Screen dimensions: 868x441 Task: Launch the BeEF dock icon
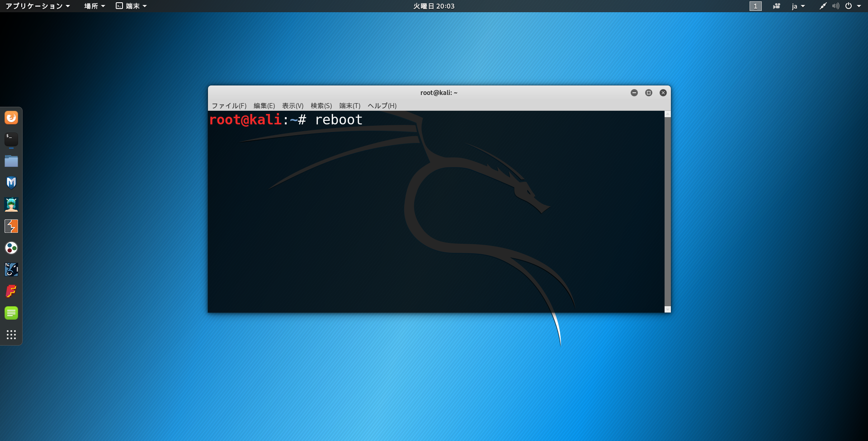(11, 270)
